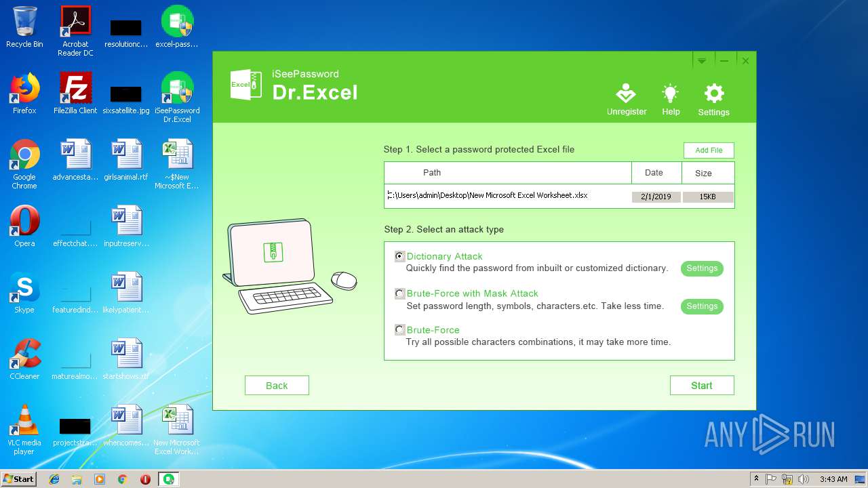Open the Unregister option in Dr.Excel
Screen dimensions: 868x488
(626, 100)
